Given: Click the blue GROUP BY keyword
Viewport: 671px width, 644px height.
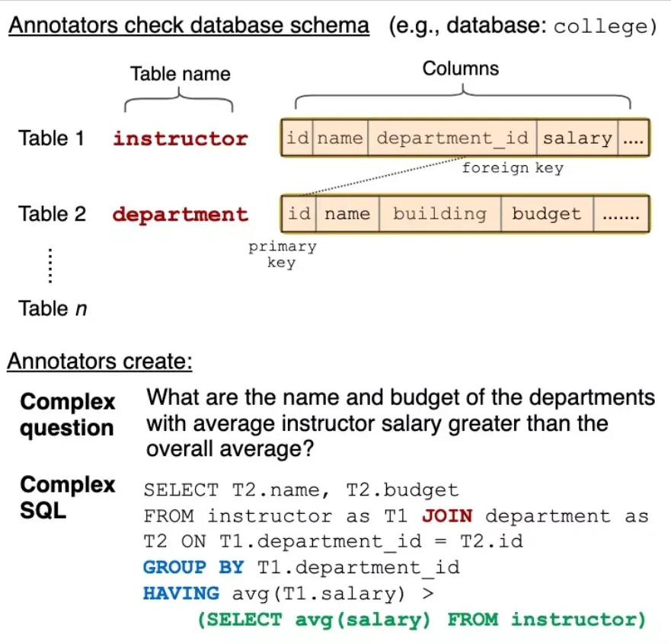Looking at the screenshot, I should coord(193,567).
